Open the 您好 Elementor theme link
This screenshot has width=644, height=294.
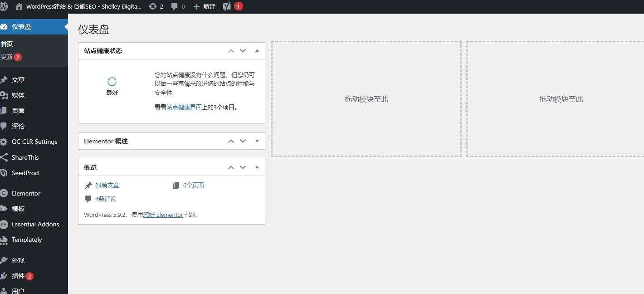click(163, 215)
